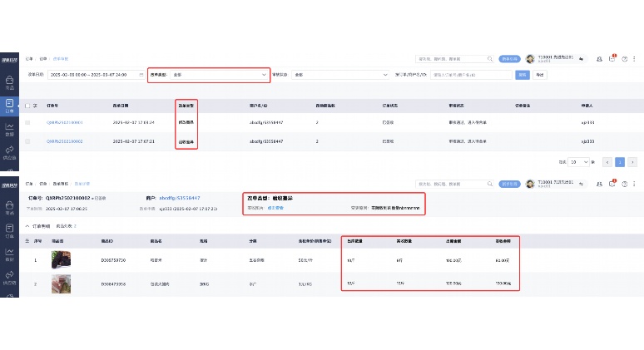
Task: Click date cell 2025-02-07 17:07:21
Action: [133, 141]
